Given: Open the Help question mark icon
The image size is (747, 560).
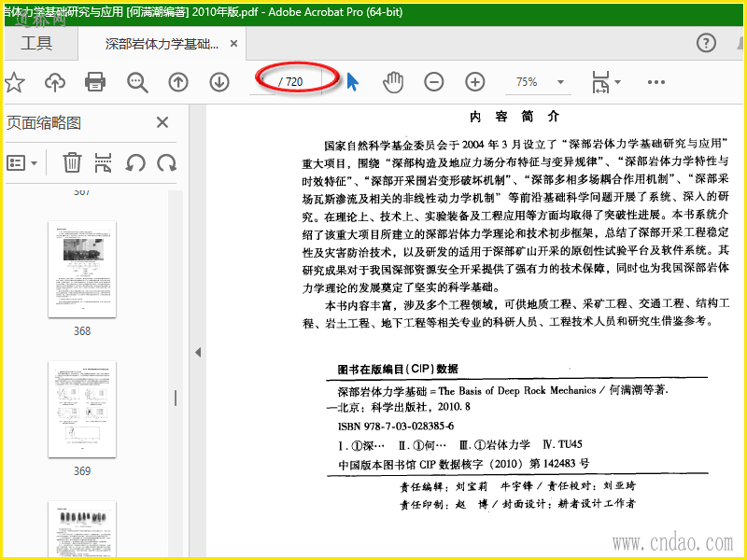Looking at the screenshot, I should point(706,43).
